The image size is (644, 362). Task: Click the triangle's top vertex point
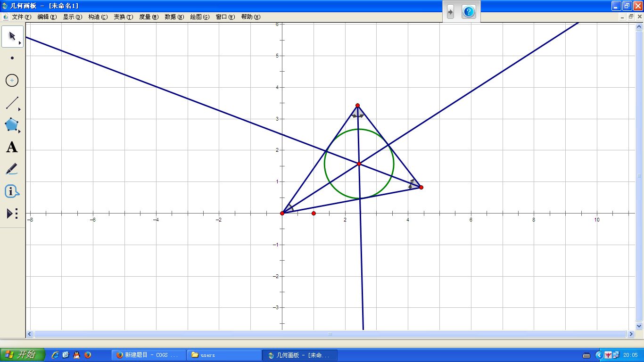coord(357,105)
